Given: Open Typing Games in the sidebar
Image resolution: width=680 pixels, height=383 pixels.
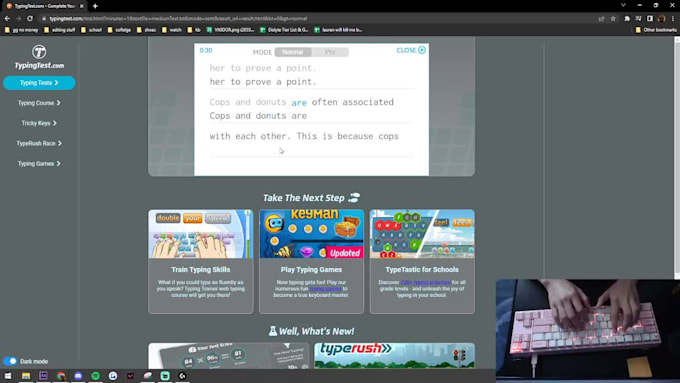Looking at the screenshot, I should point(39,164).
